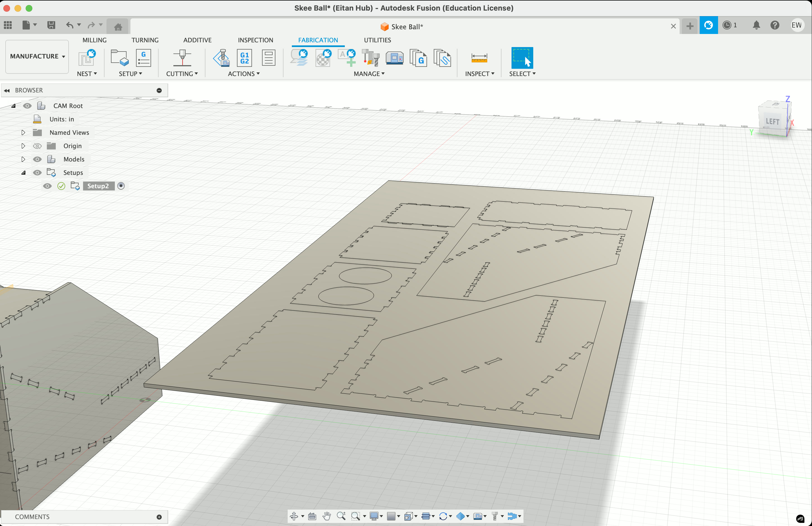This screenshot has width=812, height=526.
Task: Click the LEFT face of ViewCube
Action: coord(772,121)
